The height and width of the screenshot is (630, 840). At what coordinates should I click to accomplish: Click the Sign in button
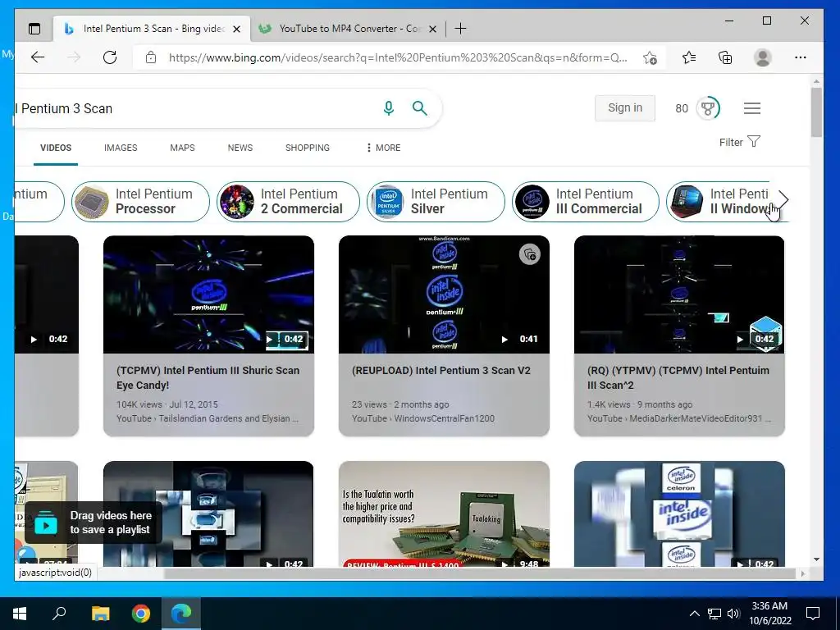(x=624, y=107)
